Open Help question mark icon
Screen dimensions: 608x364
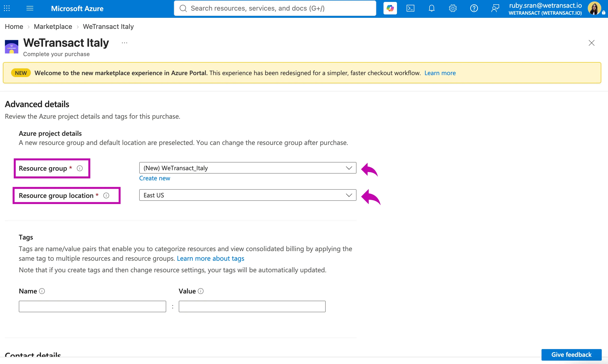[x=474, y=8]
